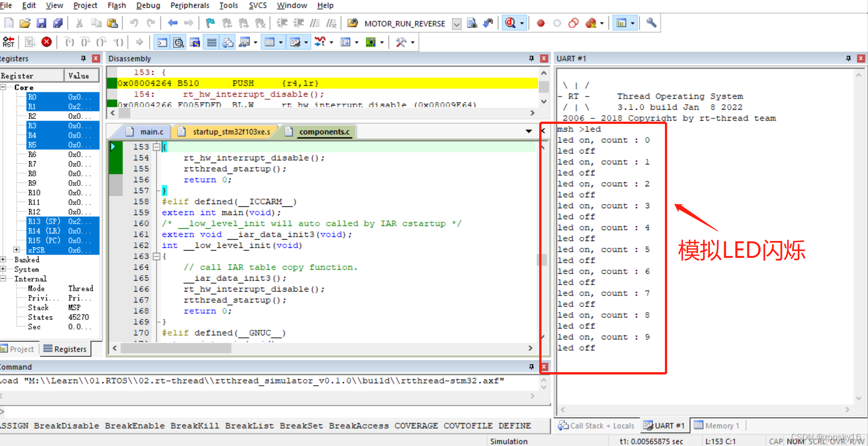
Task: Open the Flash menu
Action: (x=117, y=5)
